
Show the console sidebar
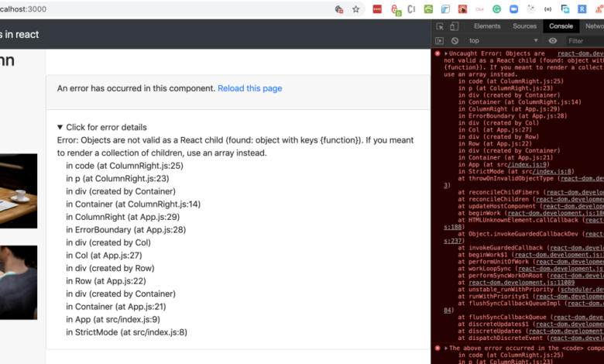tap(440, 40)
